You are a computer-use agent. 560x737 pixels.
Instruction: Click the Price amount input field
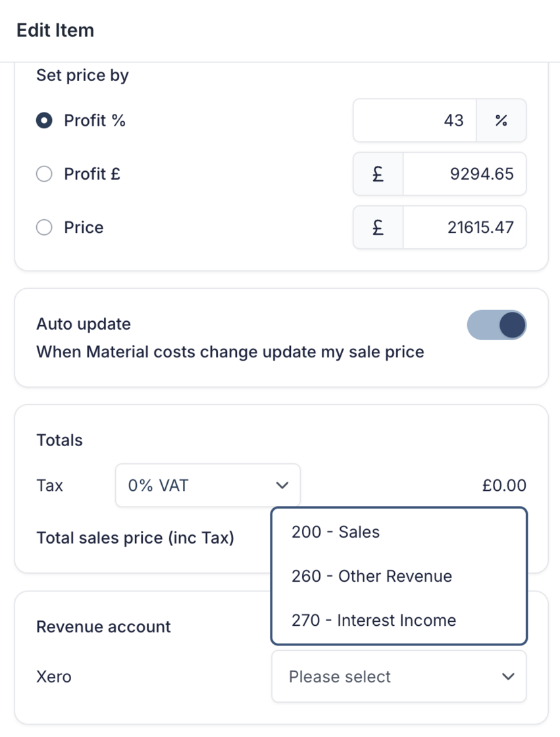464,228
